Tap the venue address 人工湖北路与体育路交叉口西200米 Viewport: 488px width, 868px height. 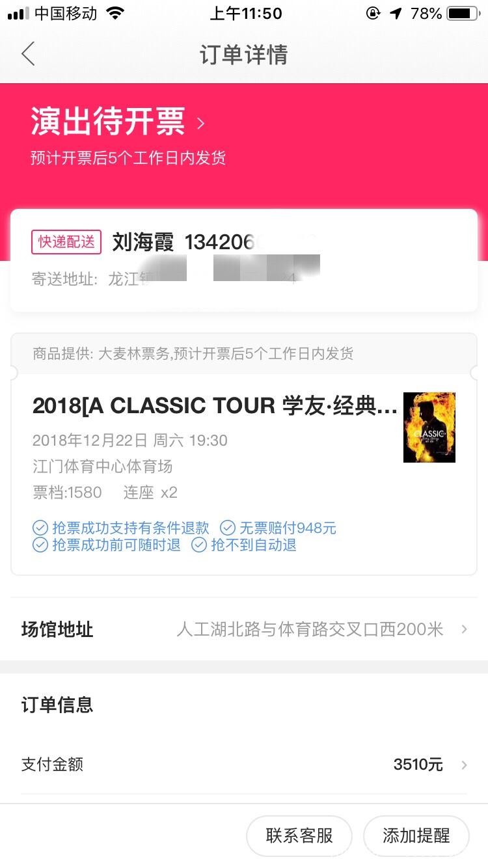(x=310, y=629)
